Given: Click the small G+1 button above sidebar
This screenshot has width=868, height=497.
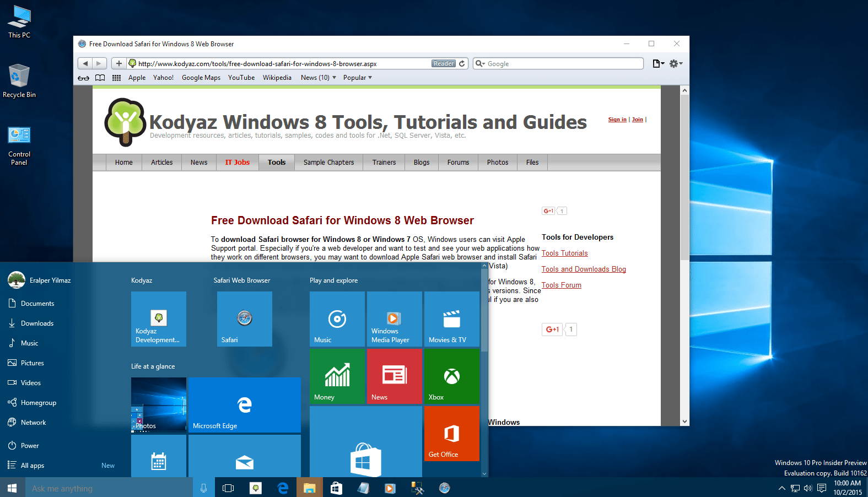Looking at the screenshot, I should click(x=548, y=211).
